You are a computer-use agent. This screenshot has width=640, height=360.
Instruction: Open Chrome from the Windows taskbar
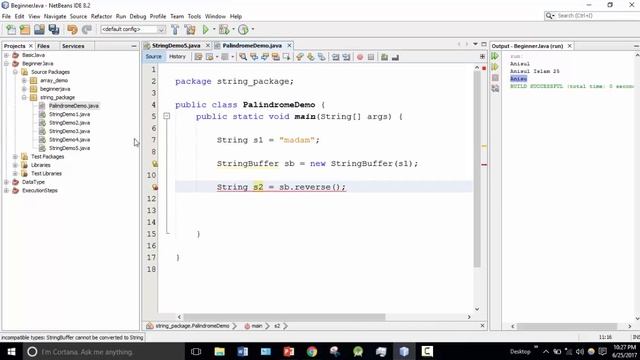point(312,351)
